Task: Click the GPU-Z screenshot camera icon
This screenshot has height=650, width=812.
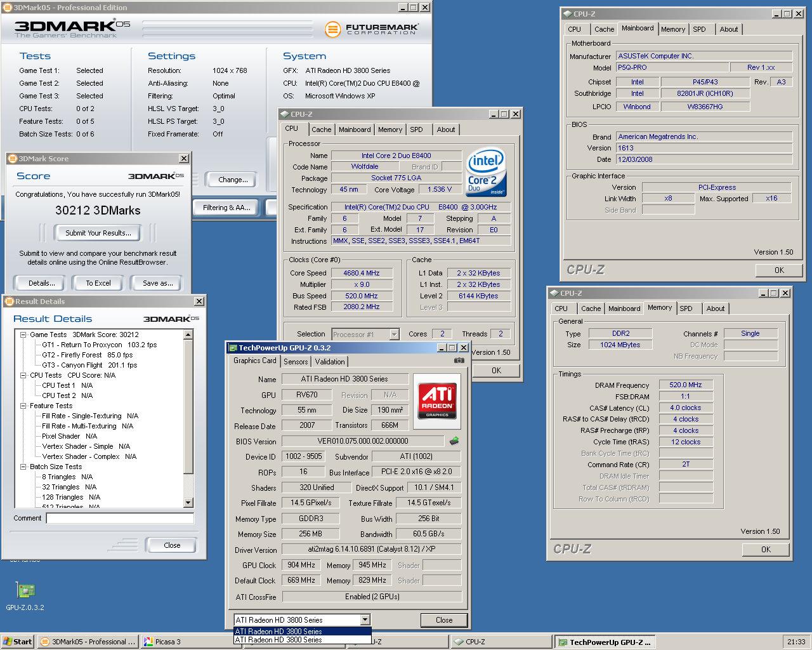Action: 459,361
